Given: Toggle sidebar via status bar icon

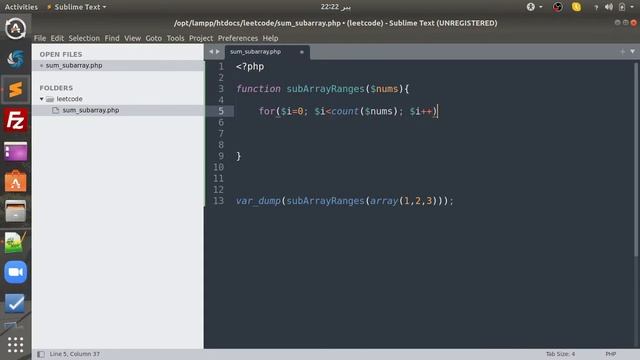Looking at the screenshot, I should coord(41,354).
